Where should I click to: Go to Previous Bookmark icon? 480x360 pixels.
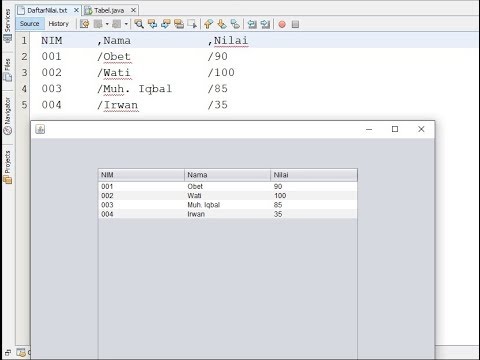pyautogui.click(x=209, y=24)
